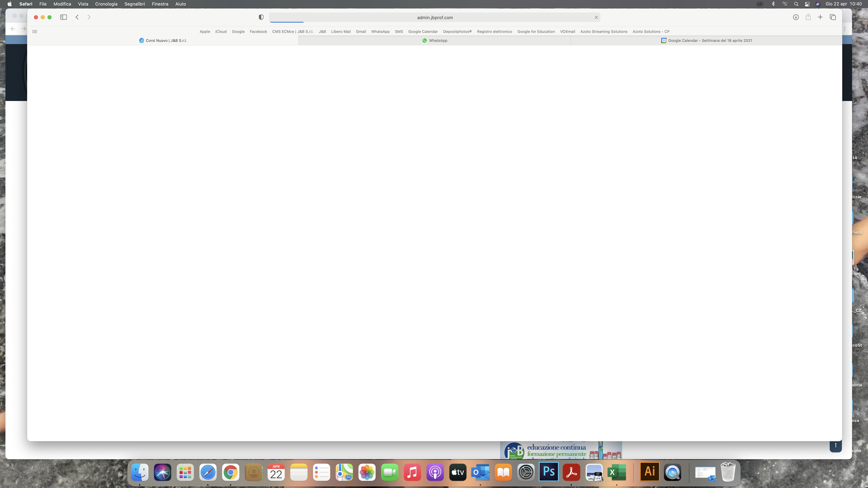Open a new tab with plus icon
Screen dimensions: 868x488
(x=820, y=17)
